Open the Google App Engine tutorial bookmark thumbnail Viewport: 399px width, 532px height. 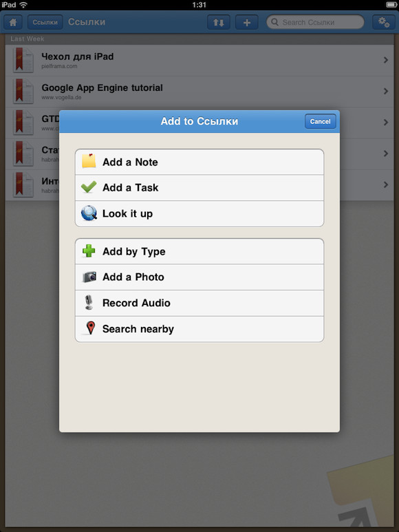[x=23, y=92]
